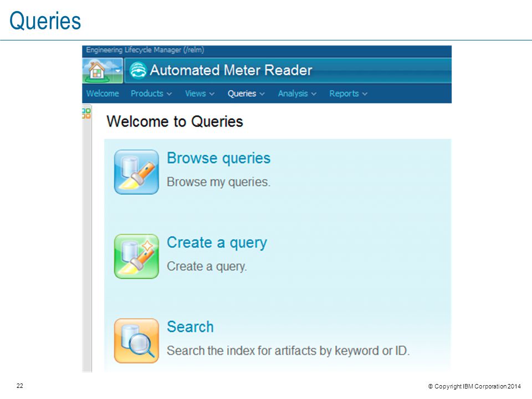Open the Reports menu

[349, 93]
